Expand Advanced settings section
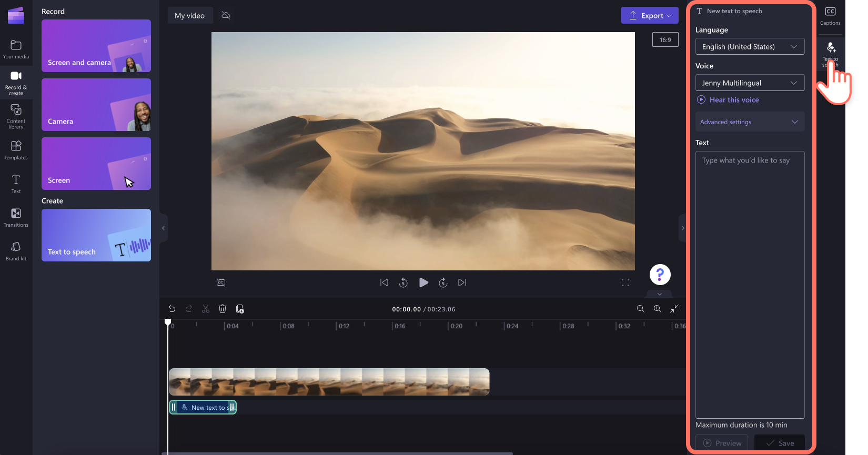The width and height of the screenshot is (868, 455). 750,122
